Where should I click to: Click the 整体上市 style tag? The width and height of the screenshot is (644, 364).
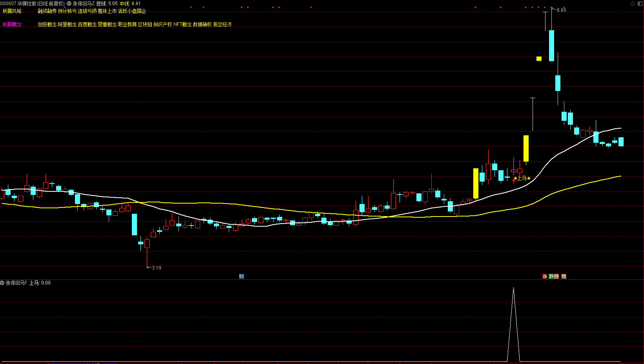tap(108, 11)
